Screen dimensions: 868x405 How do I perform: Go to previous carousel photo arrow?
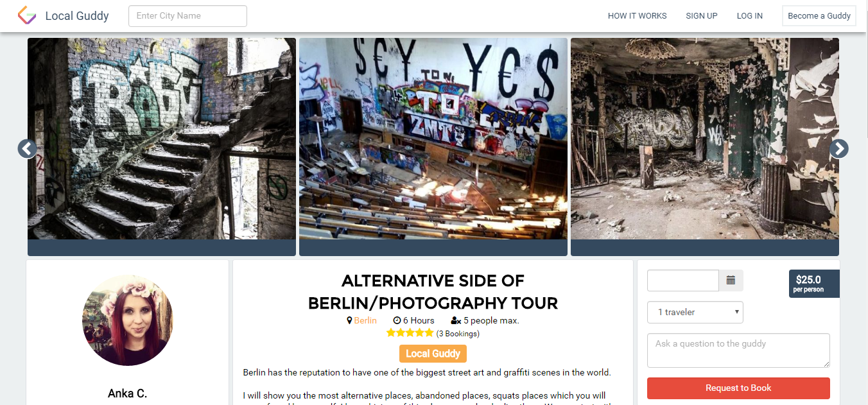pyautogui.click(x=27, y=149)
